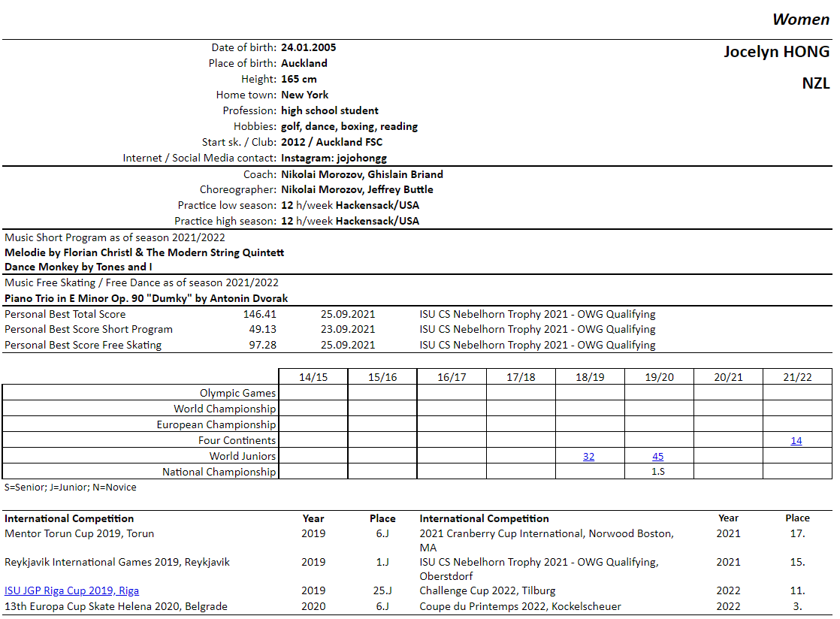Select the 20/21 season column header
Viewport: 840px width, 619px height.
728,377
